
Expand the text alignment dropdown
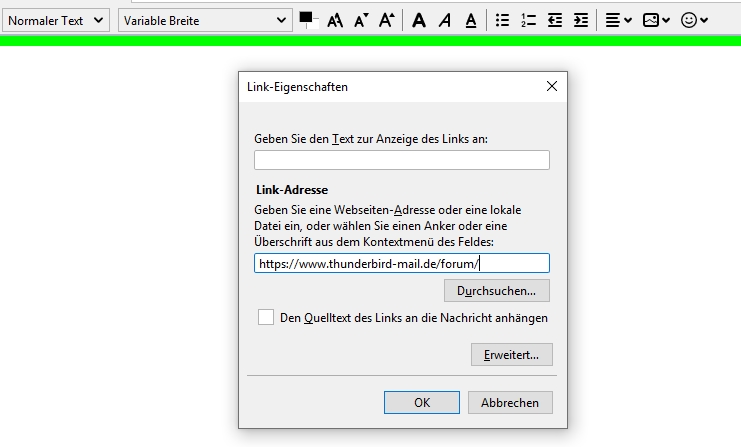click(x=618, y=20)
